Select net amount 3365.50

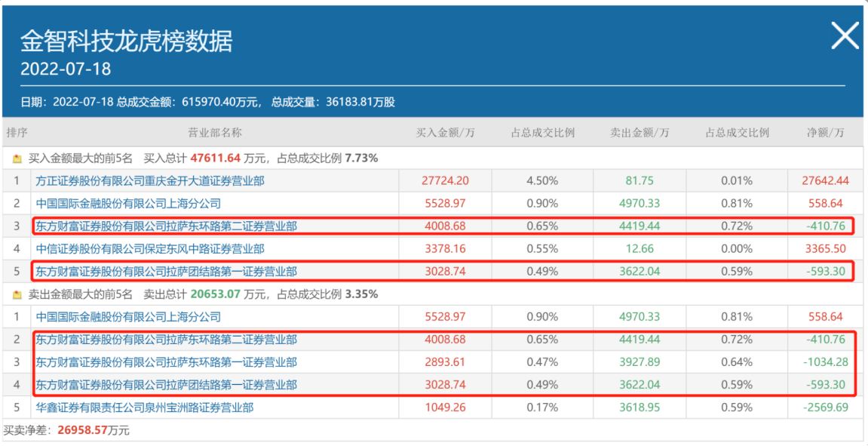click(825, 249)
